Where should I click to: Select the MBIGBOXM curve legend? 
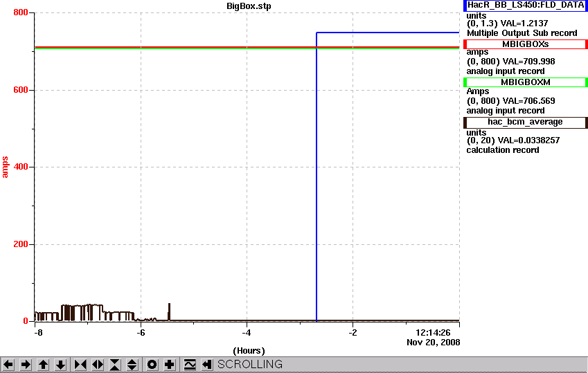[526, 82]
